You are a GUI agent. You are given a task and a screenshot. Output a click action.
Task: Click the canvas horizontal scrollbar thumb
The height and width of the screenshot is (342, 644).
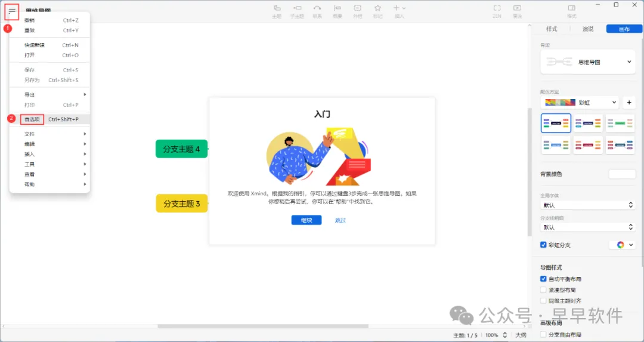click(x=263, y=326)
